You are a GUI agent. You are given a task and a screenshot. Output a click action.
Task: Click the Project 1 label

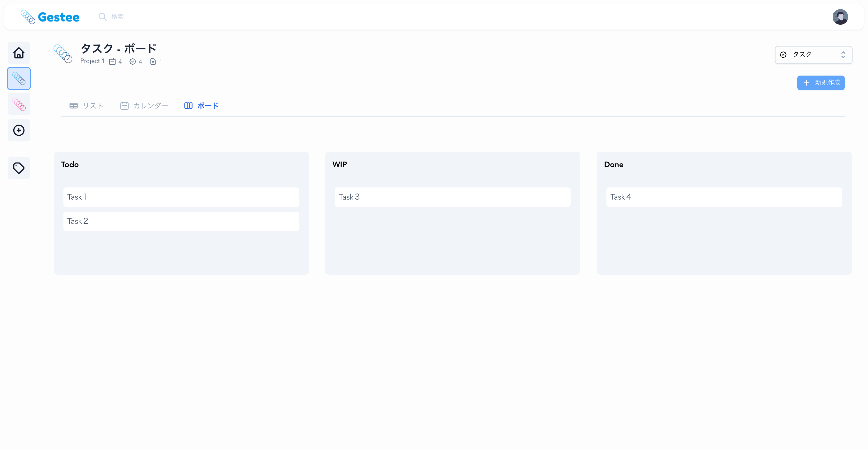point(92,61)
